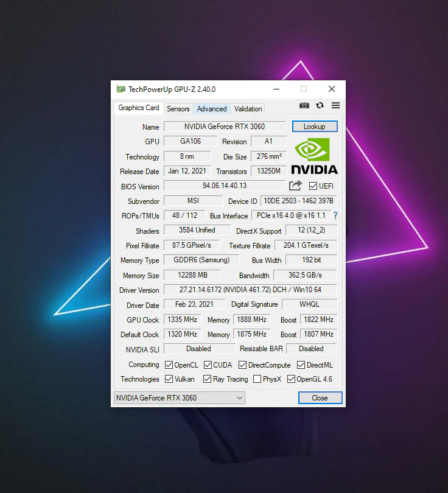Click the Driver Version field 27.21.14.6172

click(250, 290)
